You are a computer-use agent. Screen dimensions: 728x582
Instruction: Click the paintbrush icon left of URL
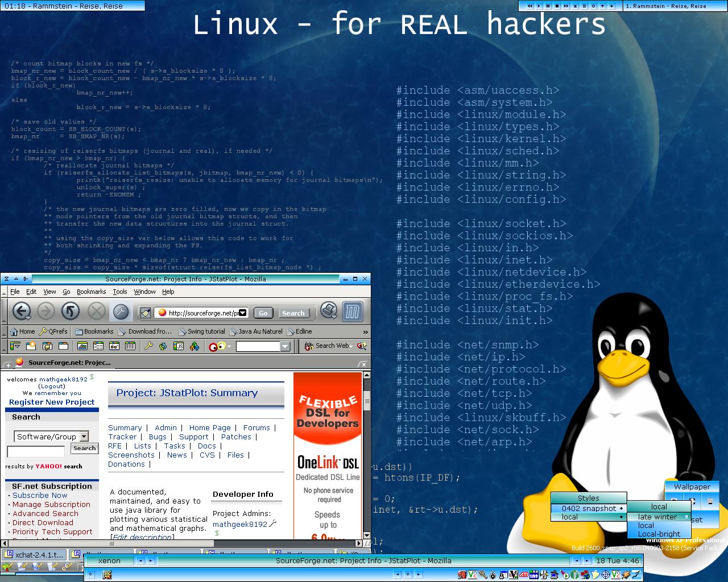click(146, 313)
